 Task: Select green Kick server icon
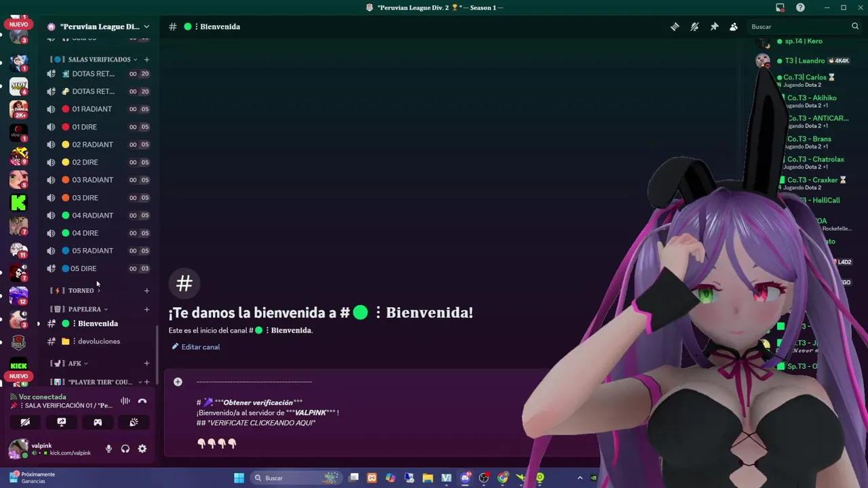coord(18,202)
